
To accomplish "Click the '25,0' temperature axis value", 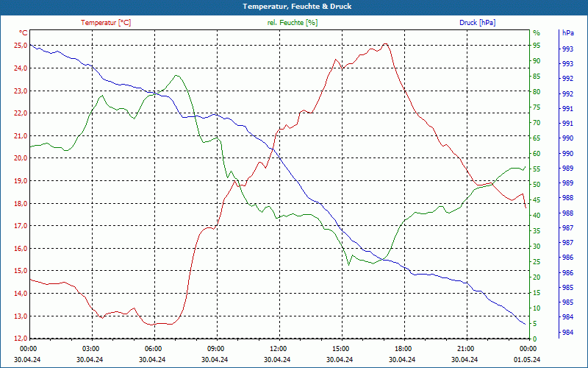I will tap(21, 46).
